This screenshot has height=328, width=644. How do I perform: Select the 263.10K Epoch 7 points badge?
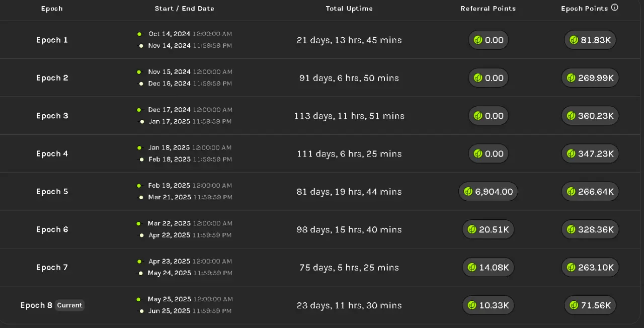590,268
